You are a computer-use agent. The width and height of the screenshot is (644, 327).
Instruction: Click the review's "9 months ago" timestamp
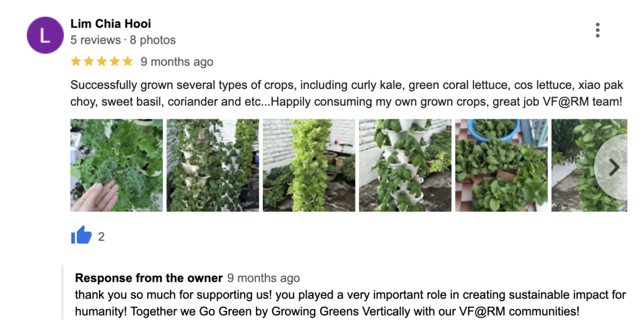click(x=177, y=62)
